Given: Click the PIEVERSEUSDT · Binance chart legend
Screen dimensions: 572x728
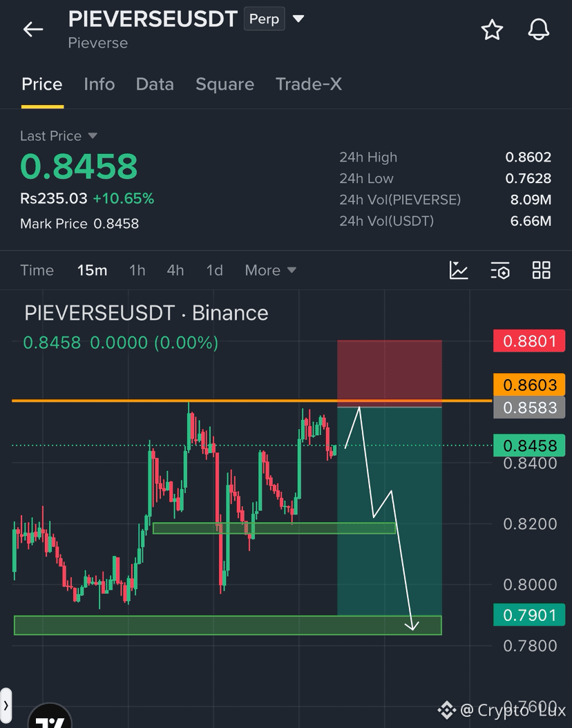Looking at the screenshot, I should (146, 313).
